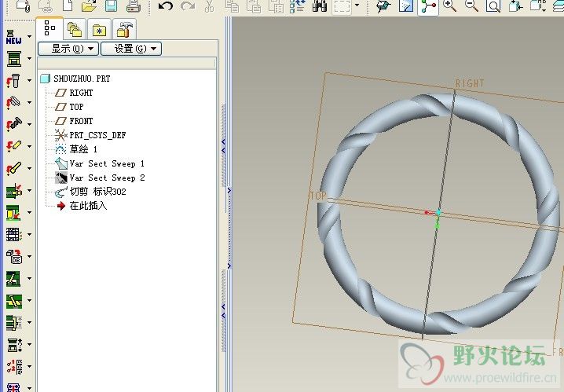The height and width of the screenshot is (392, 564).
Task: Click the yellow-green block with red arrow
Action: point(13,213)
